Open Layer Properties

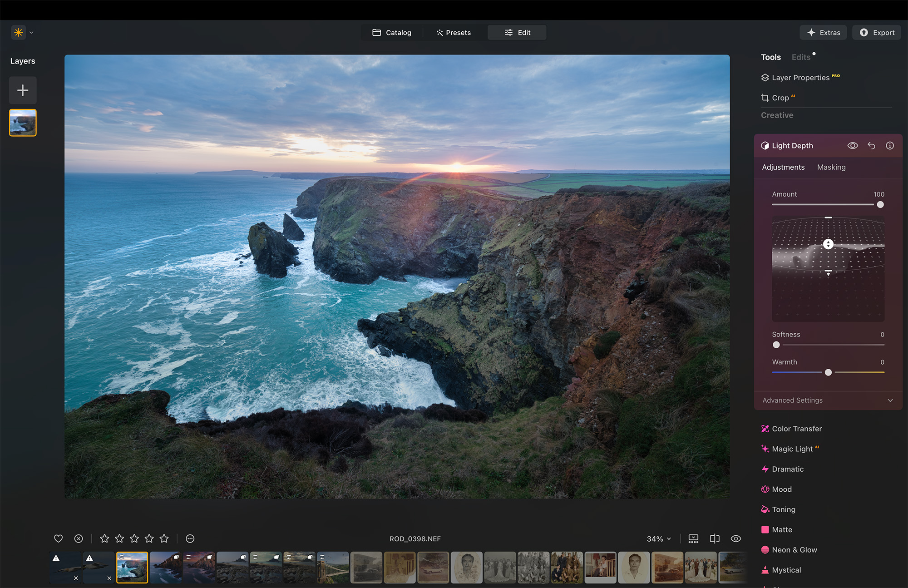click(800, 77)
